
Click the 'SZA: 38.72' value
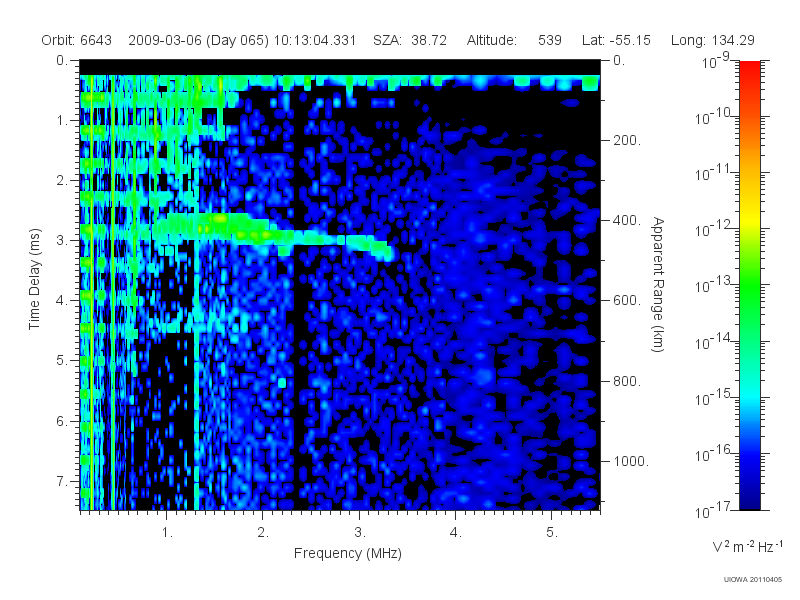click(x=410, y=40)
